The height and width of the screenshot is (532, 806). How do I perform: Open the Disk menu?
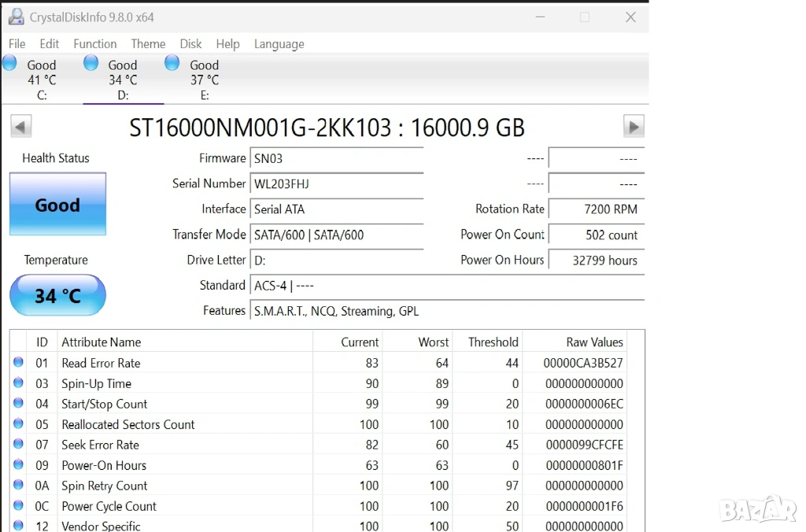(190, 44)
